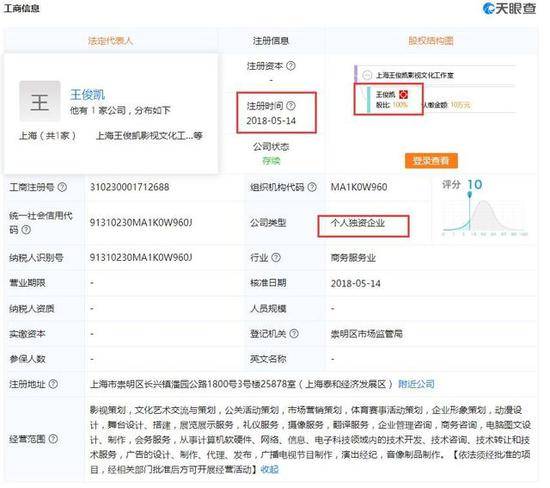Click help icon next to 注册地址
Screen dimensions: 550x488
pos(53,384)
